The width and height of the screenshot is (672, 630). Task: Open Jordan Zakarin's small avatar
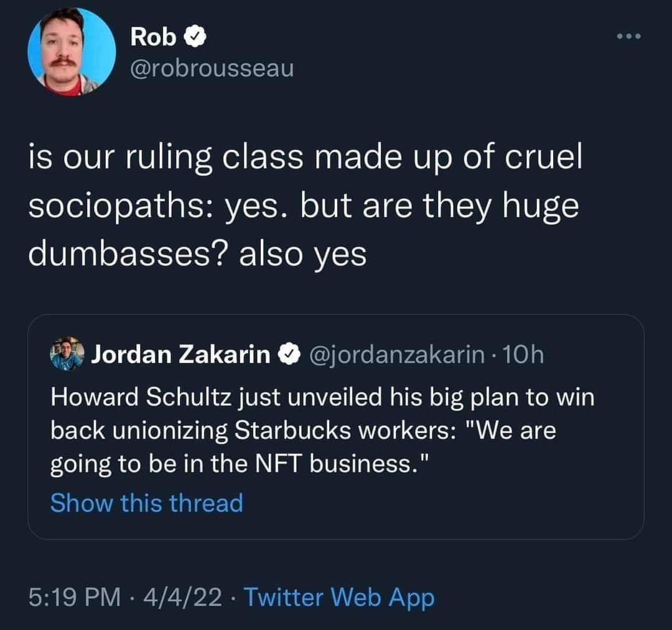67,354
